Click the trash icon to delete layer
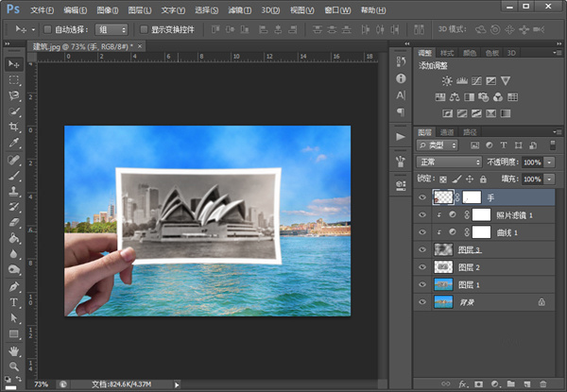This screenshot has height=392, width=567. (541, 383)
